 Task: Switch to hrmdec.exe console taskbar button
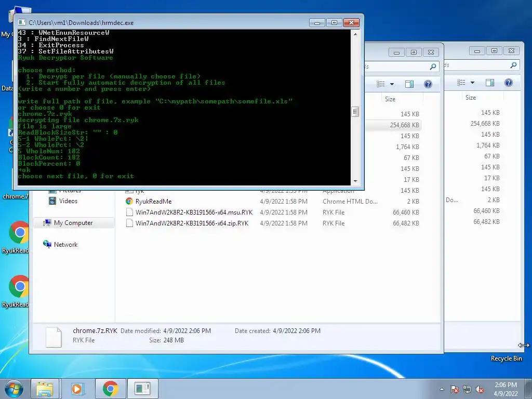tap(142, 389)
